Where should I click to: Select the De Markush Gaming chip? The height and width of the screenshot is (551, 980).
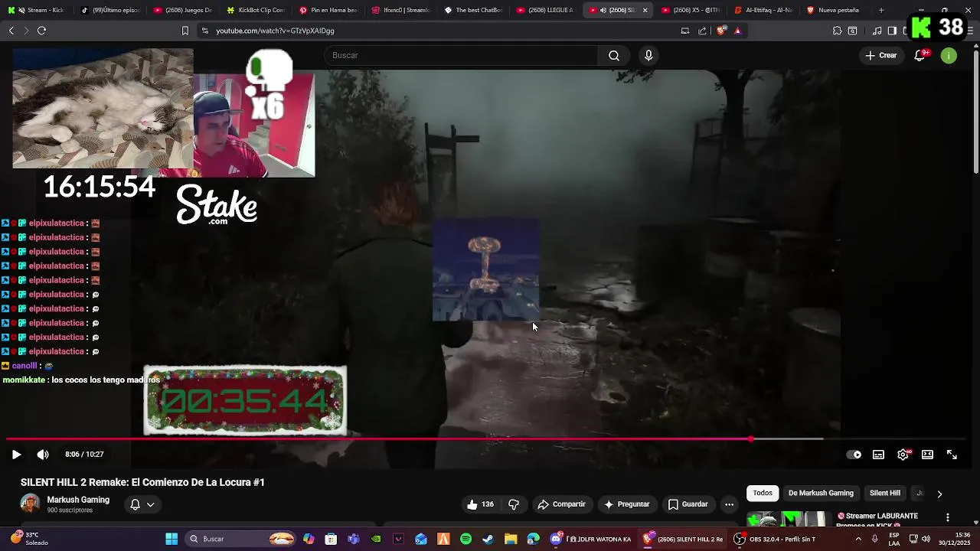821,494
